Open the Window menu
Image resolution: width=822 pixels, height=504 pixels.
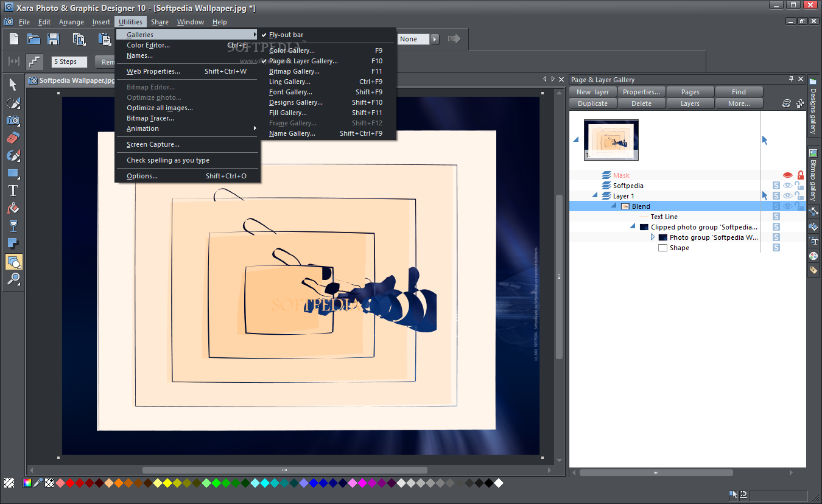[191, 22]
